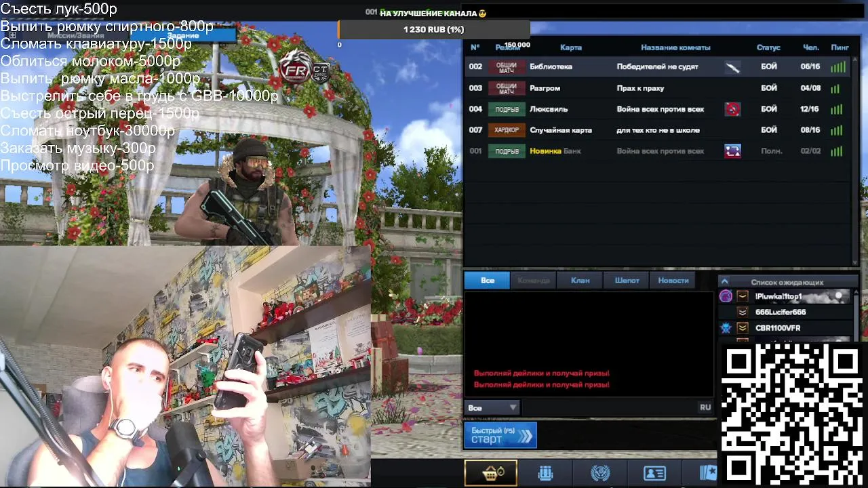The image size is (868, 488).
Task: Sort rooms by Статус column
Action: point(768,47)
